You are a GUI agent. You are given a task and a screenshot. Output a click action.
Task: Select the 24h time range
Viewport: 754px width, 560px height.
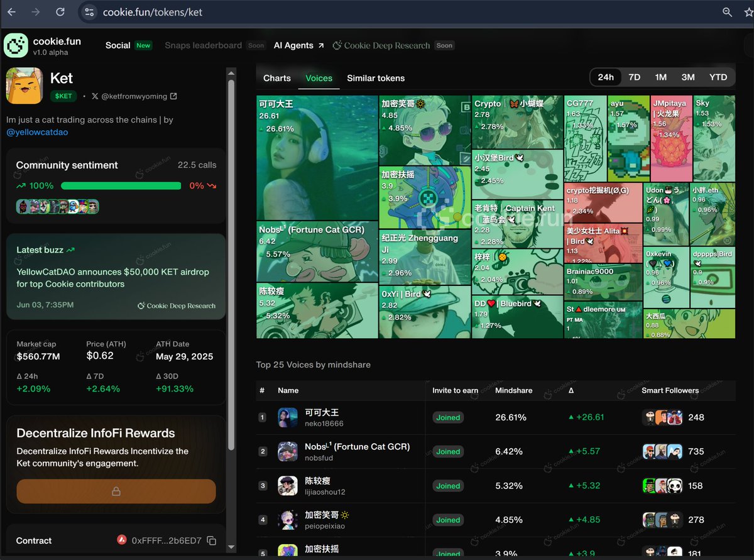click(606, 77)
